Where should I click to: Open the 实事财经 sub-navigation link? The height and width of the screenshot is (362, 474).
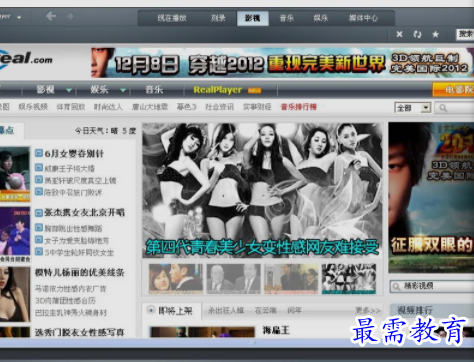click(x=257, y=107)
